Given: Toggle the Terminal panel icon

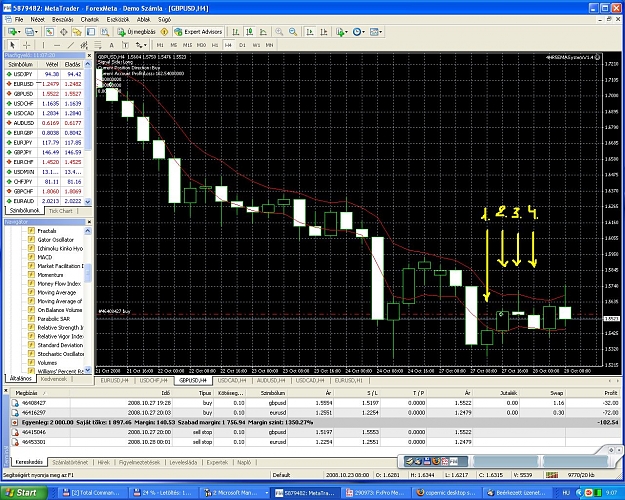Looking at the screenshot, I should 91,32.
